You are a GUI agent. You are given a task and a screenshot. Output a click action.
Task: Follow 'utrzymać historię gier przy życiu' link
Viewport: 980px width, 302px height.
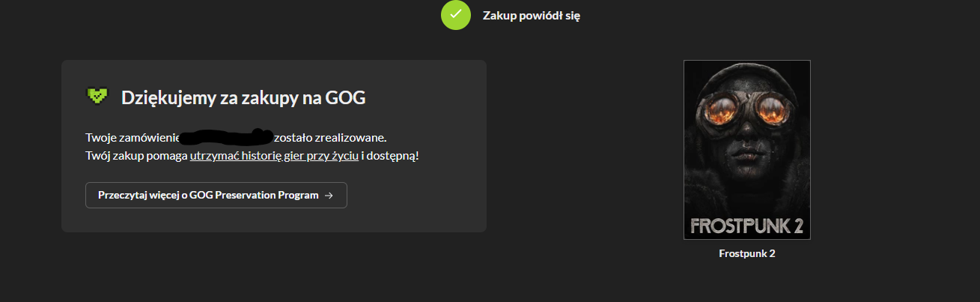(x=274, y=157)
